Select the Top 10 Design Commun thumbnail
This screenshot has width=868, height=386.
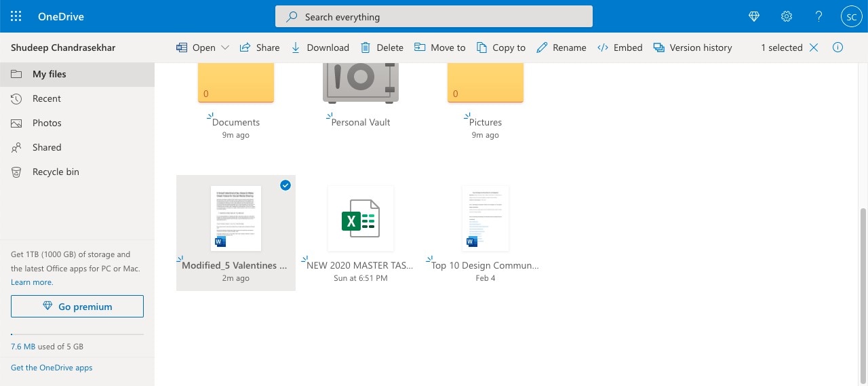coord(486,218)
